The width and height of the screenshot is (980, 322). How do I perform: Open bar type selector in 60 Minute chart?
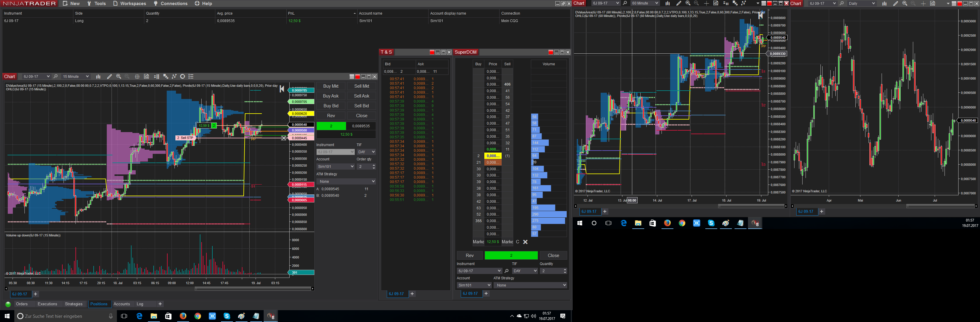pyautogui.click(x=667, y=3)
